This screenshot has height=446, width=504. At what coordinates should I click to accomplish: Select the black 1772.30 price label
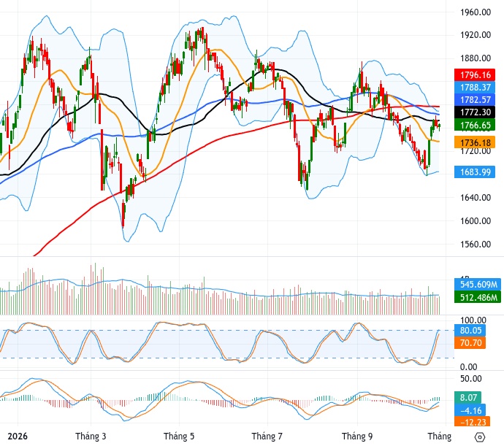click(x=475, y=112)
